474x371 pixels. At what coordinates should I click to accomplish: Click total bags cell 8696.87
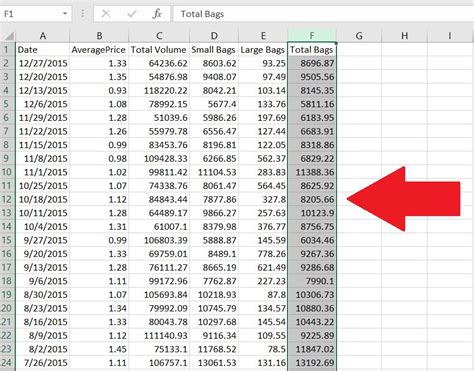[x=312, y=63]
